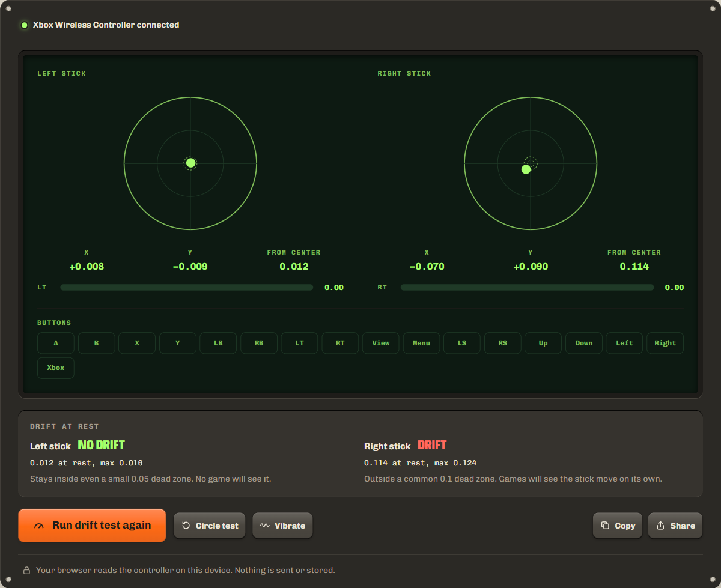721x588 pixels.
Task: Click the right stick position dot
Action: [526, 169]
